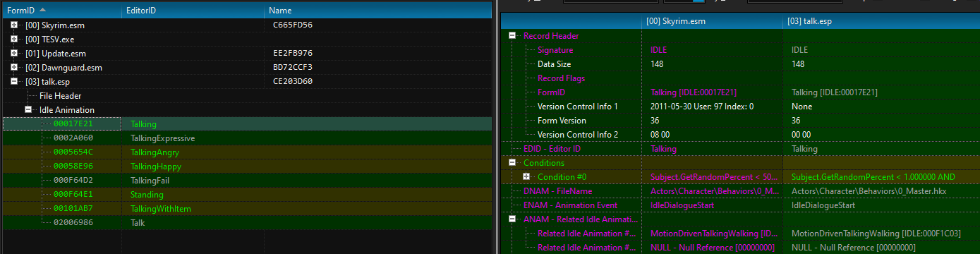The image size is (980, 254).
Task: Select record 0002A060 TalkingExpressive
Action: [247, 138]
